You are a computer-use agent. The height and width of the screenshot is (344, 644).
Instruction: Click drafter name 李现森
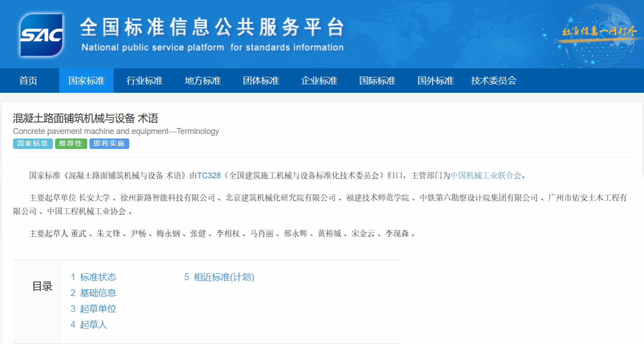click(397, 234)
